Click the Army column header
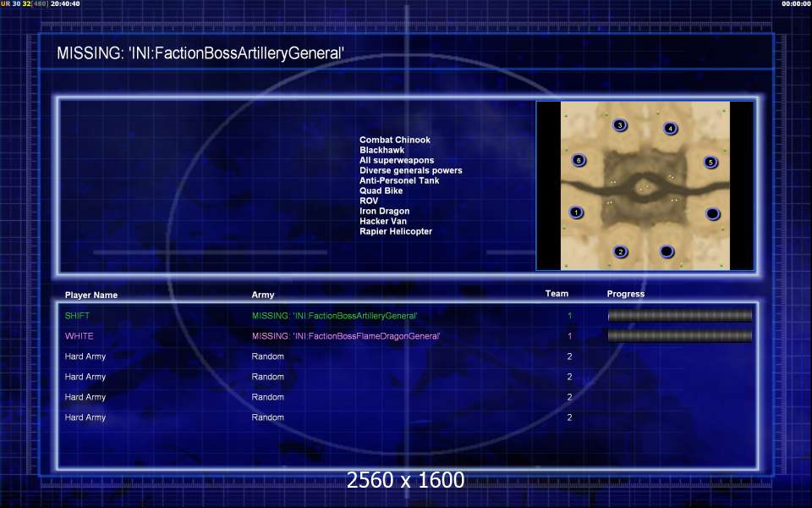 click(263, 295)
